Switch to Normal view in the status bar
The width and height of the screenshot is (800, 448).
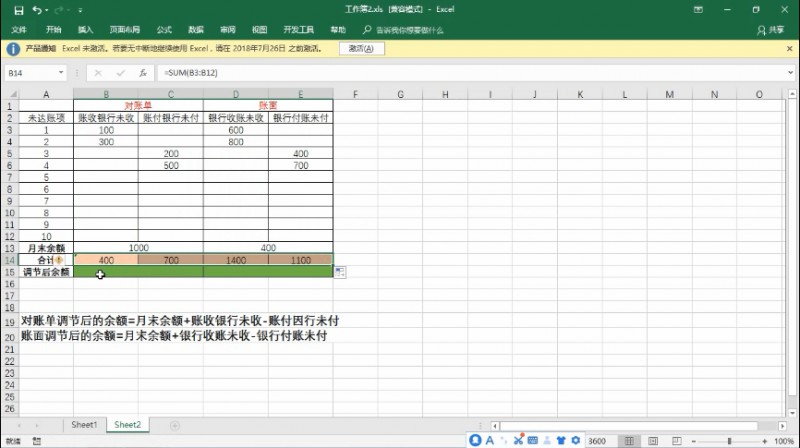tap(629, 441)
